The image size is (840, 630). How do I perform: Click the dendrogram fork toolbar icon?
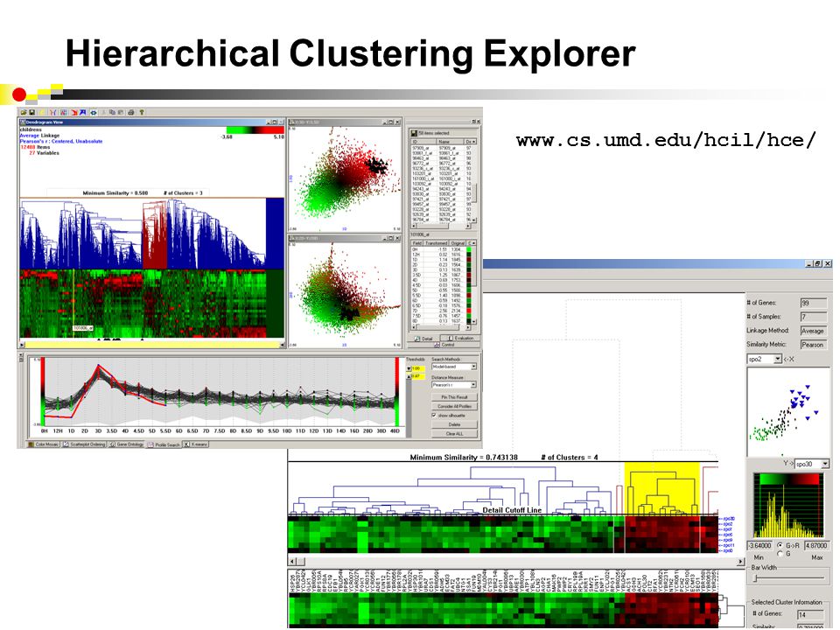(53, 113)
